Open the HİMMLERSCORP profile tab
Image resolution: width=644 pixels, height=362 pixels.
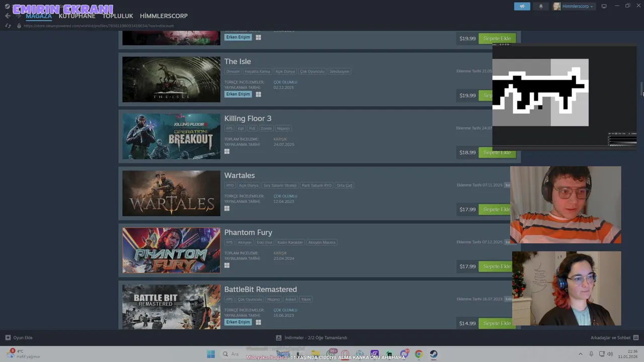click(164, 16)
